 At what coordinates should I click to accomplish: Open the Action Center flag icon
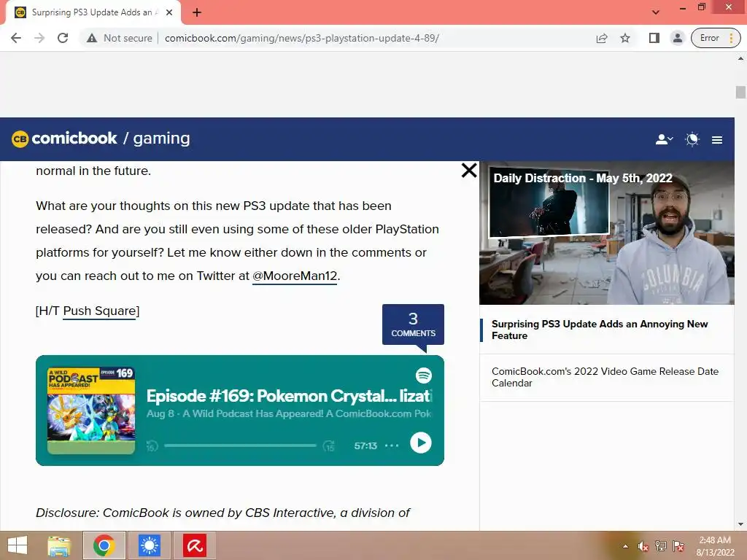click(678, 546)
